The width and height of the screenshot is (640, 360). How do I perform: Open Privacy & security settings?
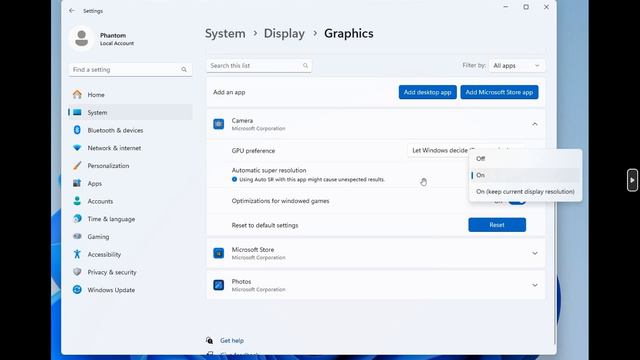click(x=130, y=272)
